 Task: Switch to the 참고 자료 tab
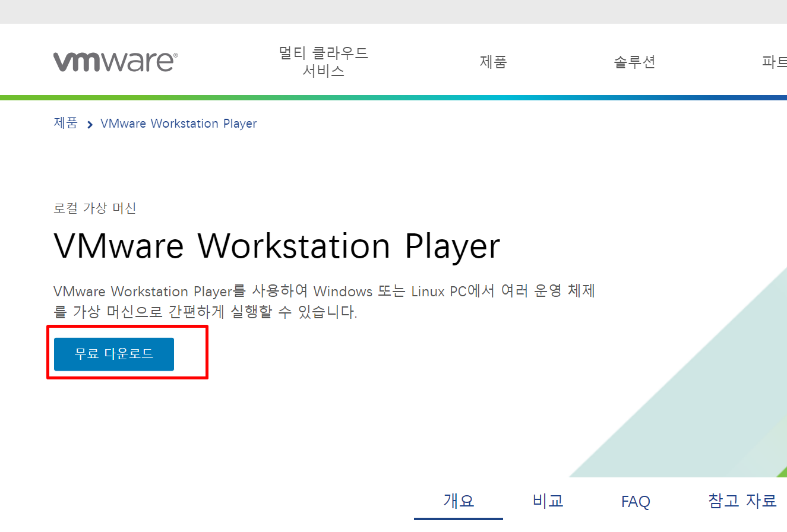tap(742, 501)
